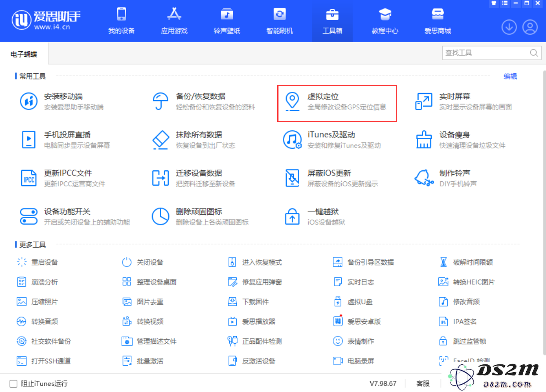Viewport: 546px width, 392px height.
Task: Open 转换视频 tool
Action: (143, 321)
